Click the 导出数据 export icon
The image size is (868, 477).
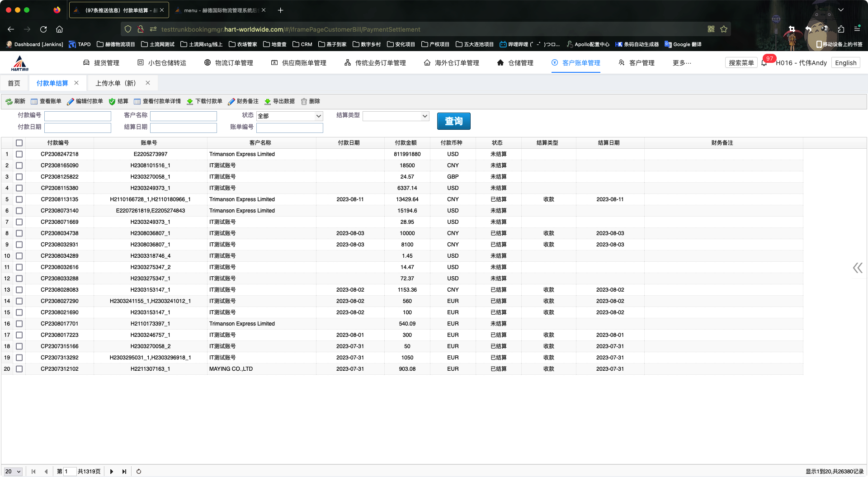pos(268,102)
